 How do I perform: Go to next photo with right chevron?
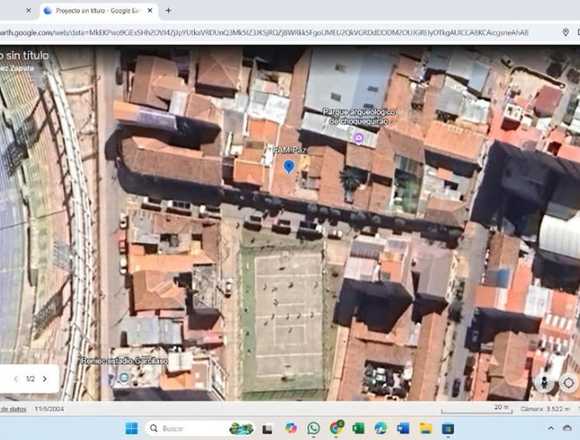(45, 379)
